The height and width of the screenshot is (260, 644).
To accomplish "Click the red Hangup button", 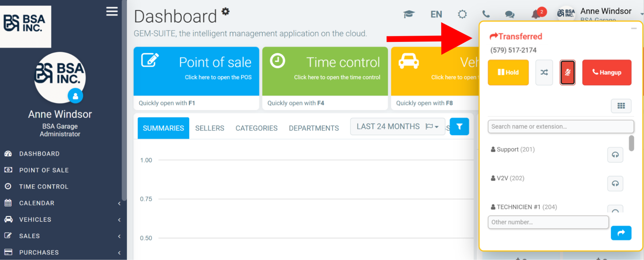I will point(607,72).
